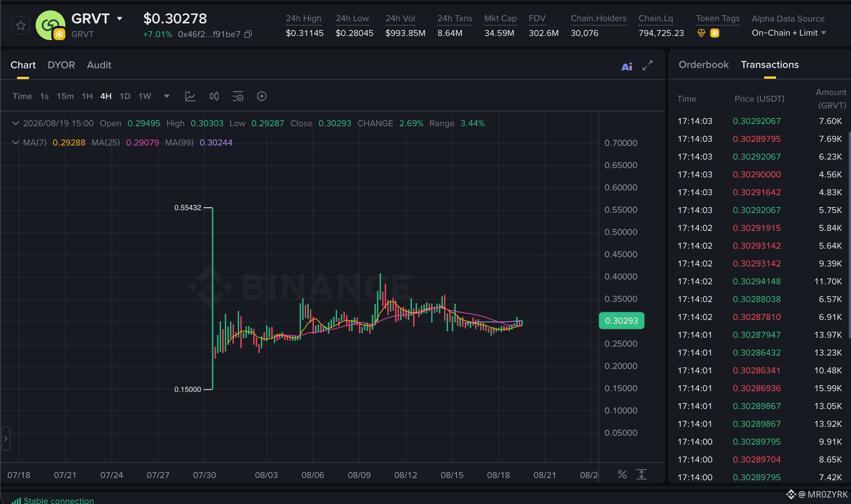Open the GRVT token selector dropdown

pyautogui.click(x=120, y=19)
